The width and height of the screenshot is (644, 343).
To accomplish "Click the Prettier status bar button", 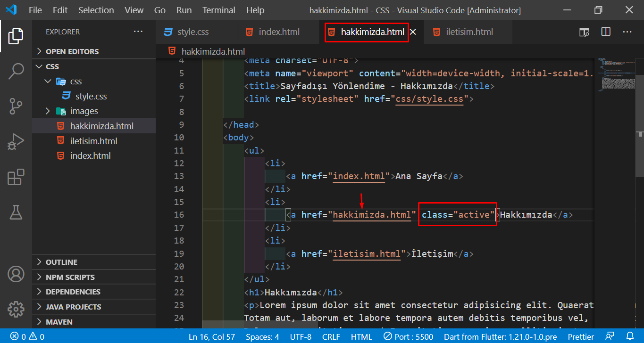I will click(581, 336).
